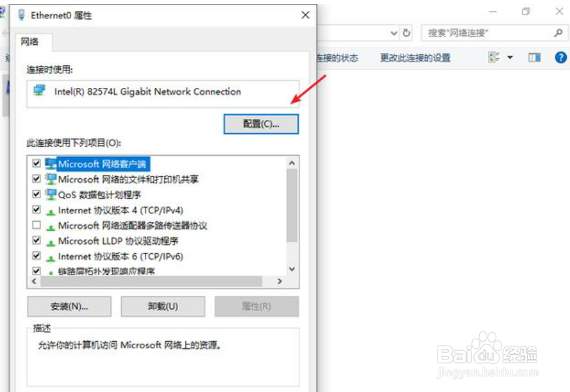Click the change view layout icon
This screenshot has width=570, height=392.
coord(494,57)
